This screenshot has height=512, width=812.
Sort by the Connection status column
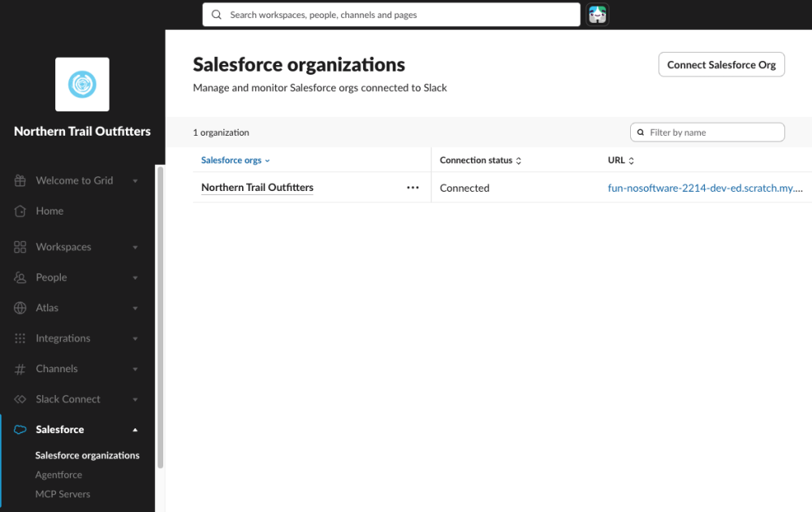point(481,160)
